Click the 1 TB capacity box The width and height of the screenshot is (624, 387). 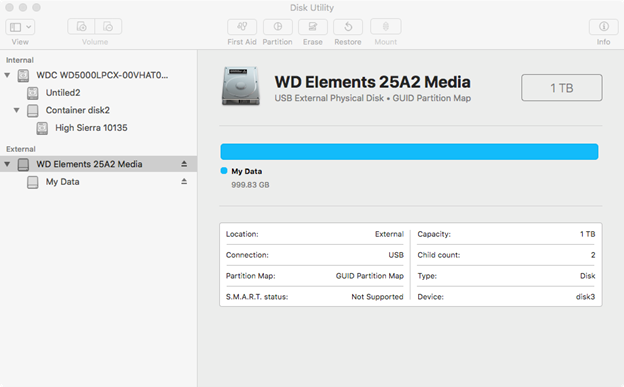(x=562, y=88)
